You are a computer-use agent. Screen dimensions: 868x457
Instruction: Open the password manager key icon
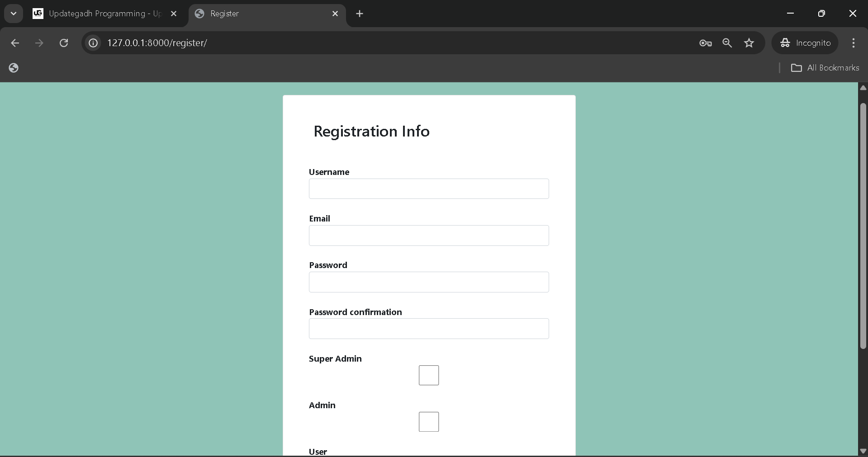pyautogui.click(x=705, y=43)
